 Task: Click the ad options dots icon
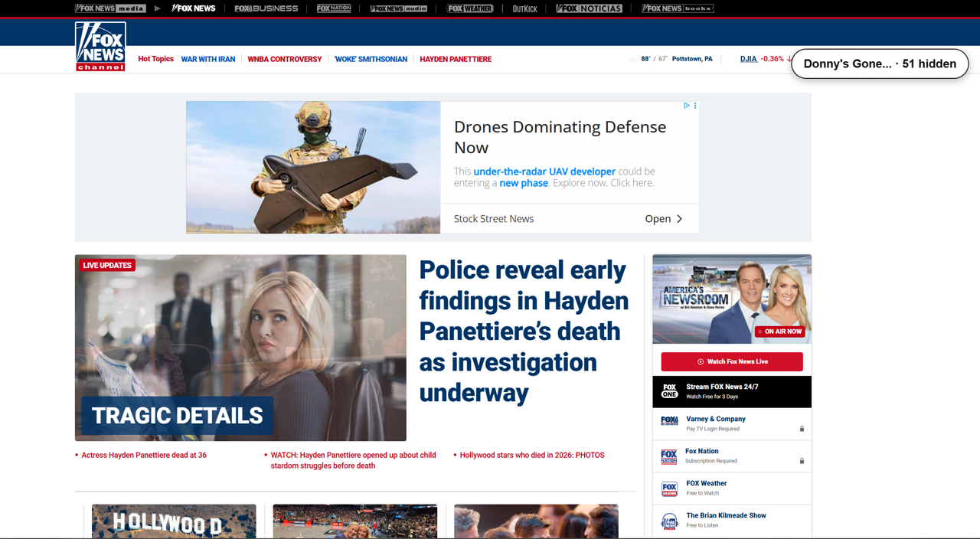tap(695, 106)
